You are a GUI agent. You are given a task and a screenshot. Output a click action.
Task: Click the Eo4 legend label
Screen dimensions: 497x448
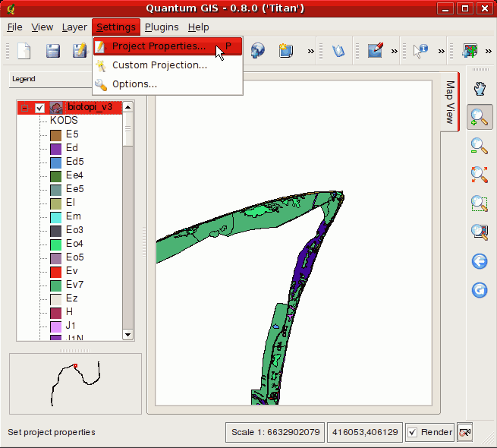pos(74,243)
